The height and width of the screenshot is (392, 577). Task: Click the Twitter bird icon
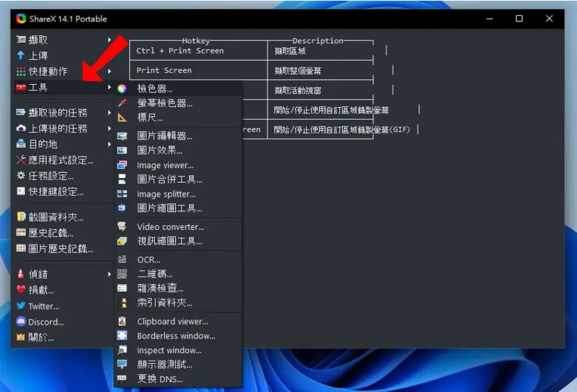pyautogui.click(x=21, y=306)
